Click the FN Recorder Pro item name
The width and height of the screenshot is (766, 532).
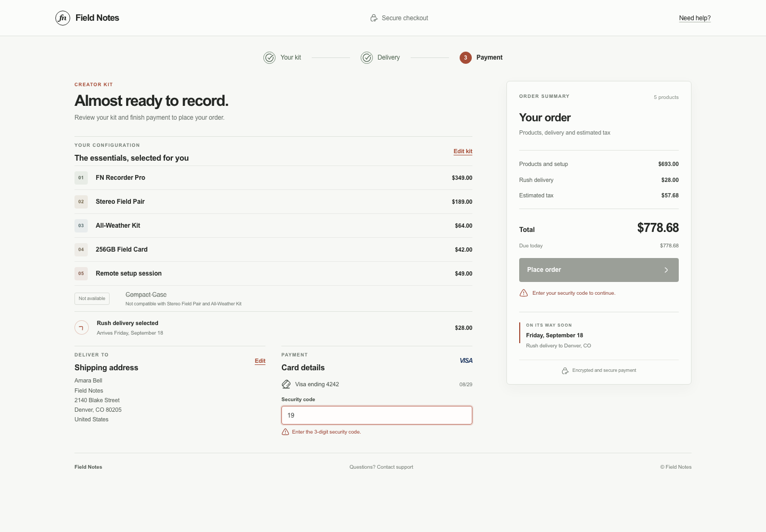click(x=120, y=178)
